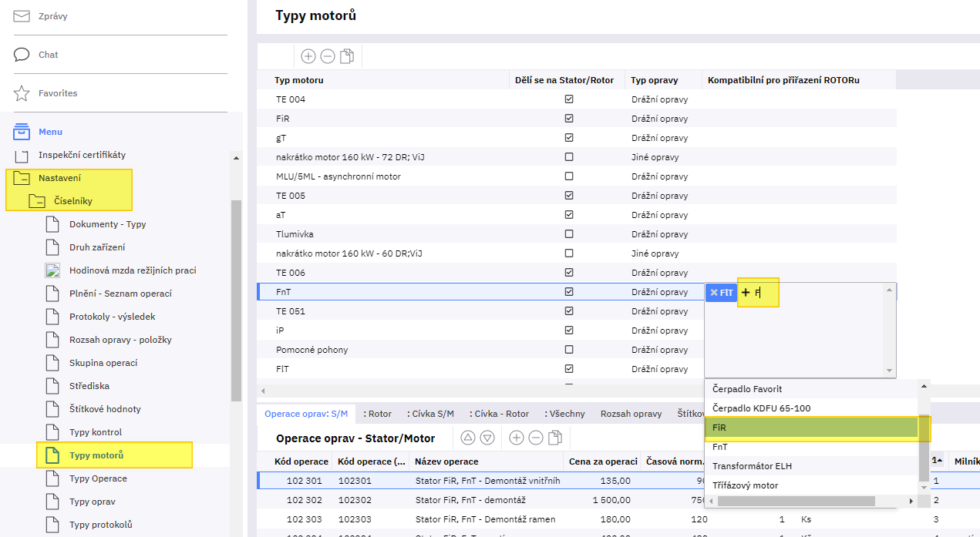
Task: Click copy record icon in Typy motorů toolbar
Action: coord(347,55)
